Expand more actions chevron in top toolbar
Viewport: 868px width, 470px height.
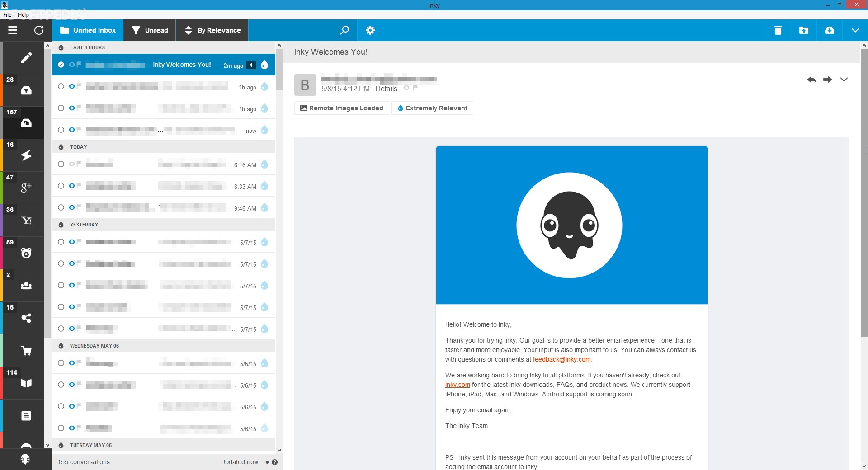point(855,30)
